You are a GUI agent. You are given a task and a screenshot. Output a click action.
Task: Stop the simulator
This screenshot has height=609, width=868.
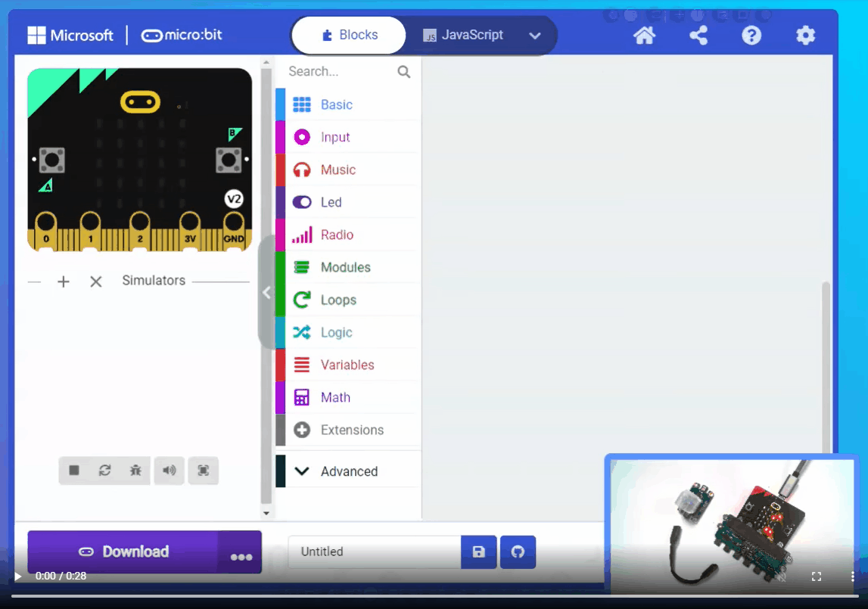pos(74,471)
